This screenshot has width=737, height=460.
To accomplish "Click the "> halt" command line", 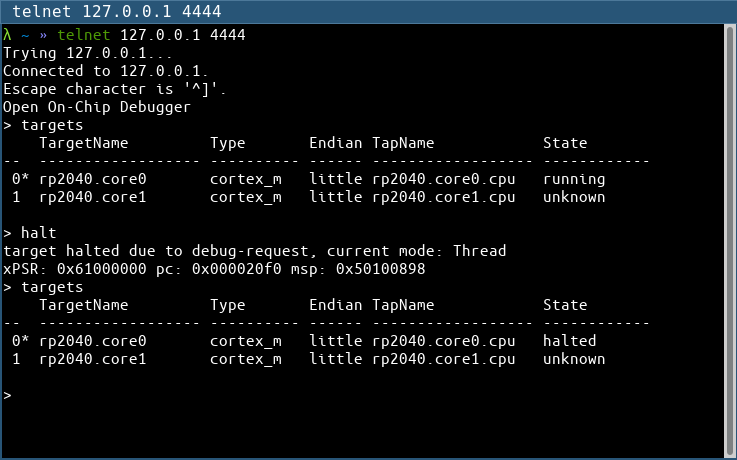I will [x=30, y=233].
